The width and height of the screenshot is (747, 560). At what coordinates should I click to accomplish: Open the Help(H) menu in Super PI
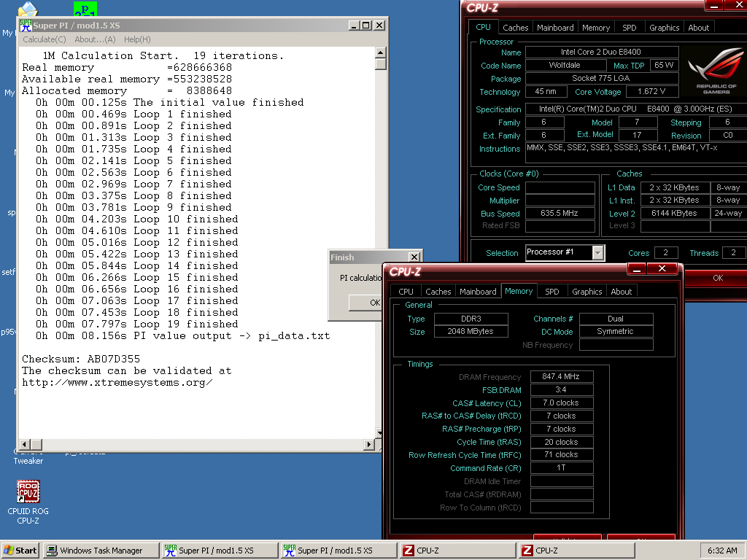(x=137, y=39)
